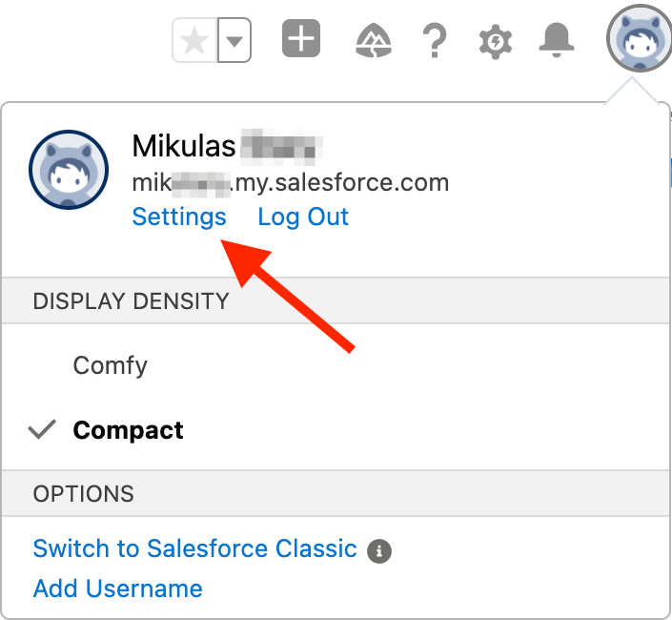Select Compact display density
672x620 pixels.
point(129,430)
